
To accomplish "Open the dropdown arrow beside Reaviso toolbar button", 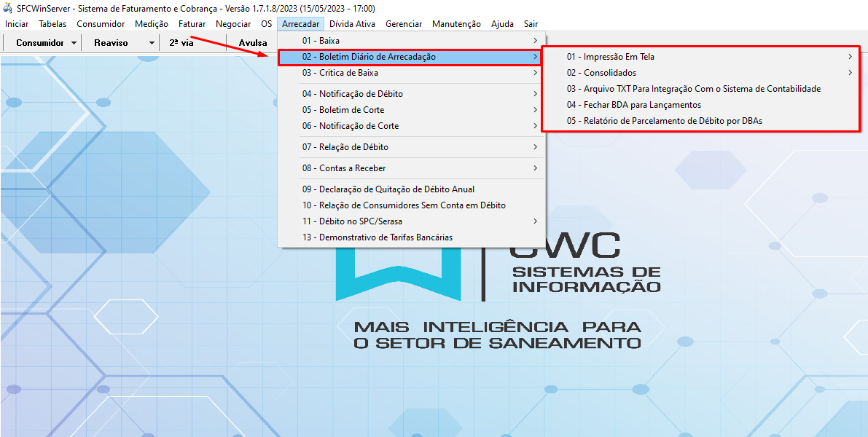I will 152,43.
